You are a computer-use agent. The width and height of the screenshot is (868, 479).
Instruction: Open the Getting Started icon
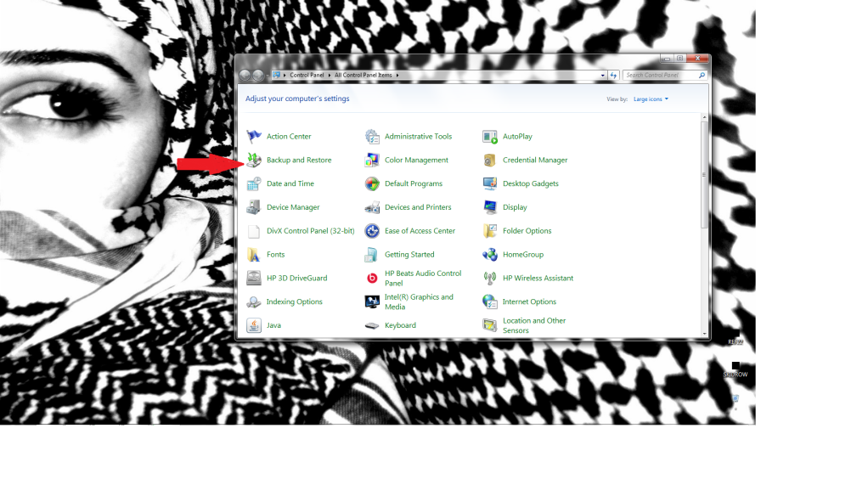pyautogui.click(x=372, y=255)
